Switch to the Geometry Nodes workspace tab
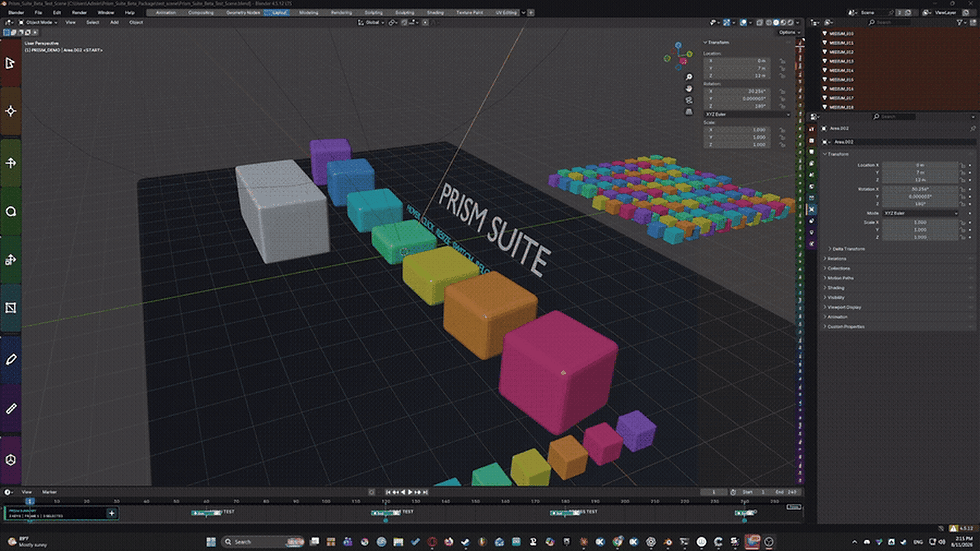The height and width of the screenshot is (551, 980). pyautogui.click(x=243, y=12)
